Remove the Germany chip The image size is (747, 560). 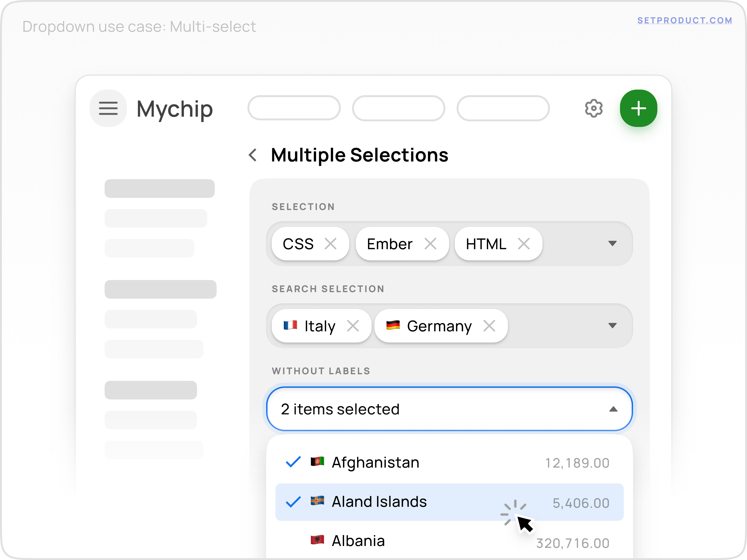pos(489,325)
